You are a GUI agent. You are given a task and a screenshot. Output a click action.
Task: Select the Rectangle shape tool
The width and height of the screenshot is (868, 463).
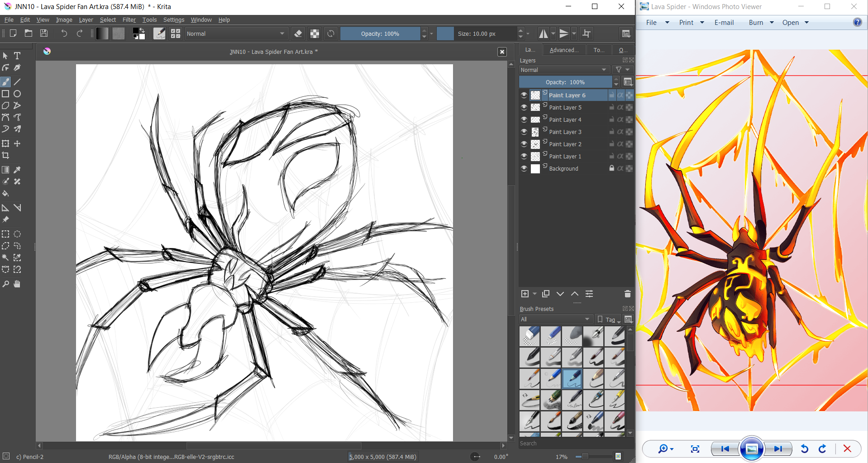pos(5,94)
